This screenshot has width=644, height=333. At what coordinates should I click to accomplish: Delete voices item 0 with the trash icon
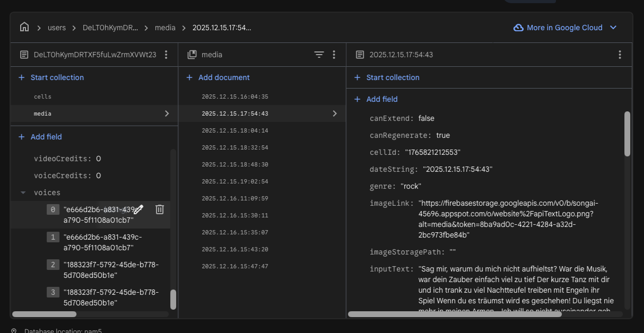(160, 209)
